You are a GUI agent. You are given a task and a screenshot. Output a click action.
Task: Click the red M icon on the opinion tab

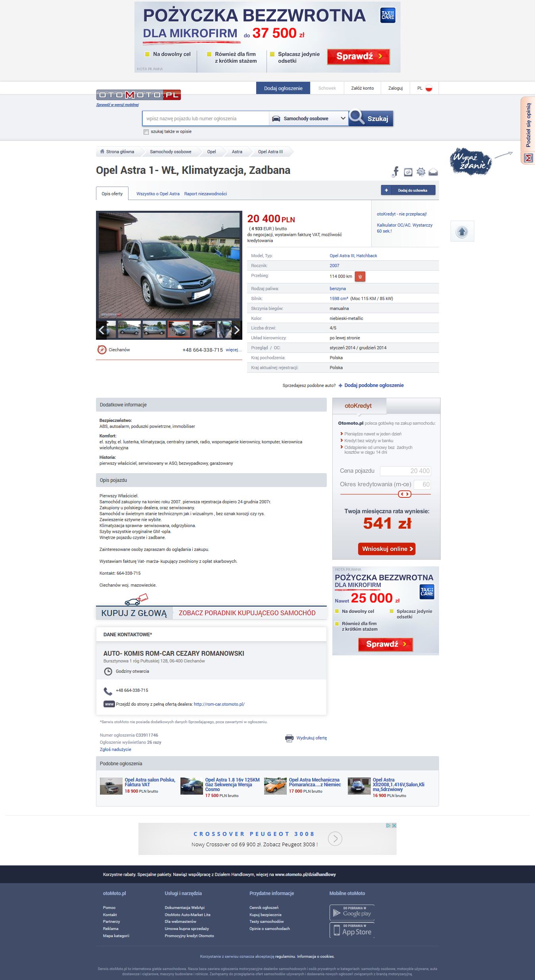[528, 158]
